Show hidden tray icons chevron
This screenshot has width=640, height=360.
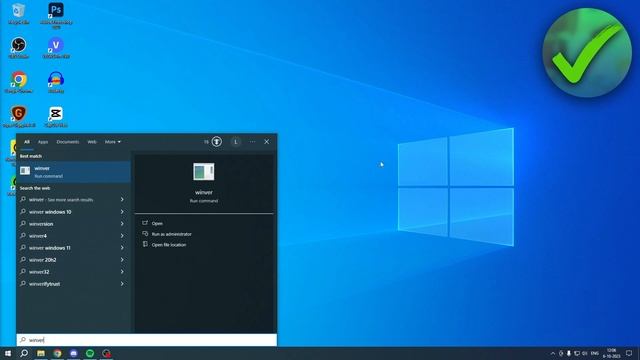click(553, 353)
